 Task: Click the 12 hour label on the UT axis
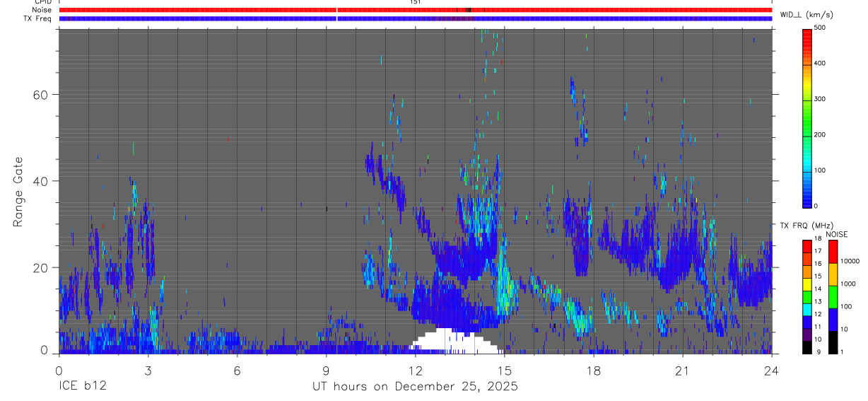coord(415,370)
